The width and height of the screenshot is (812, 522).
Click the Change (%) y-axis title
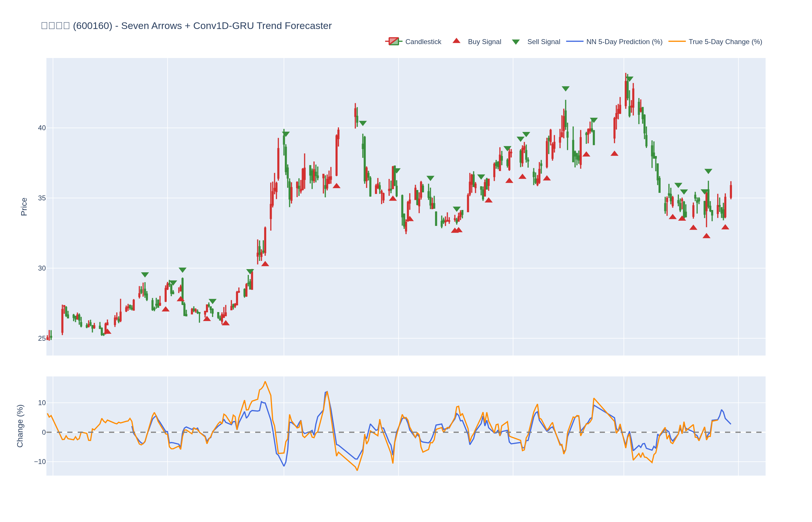[20, 426]
